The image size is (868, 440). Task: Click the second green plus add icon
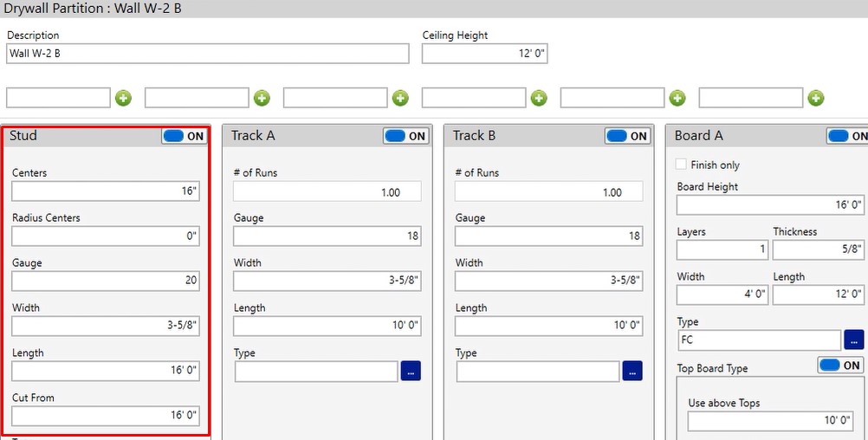coord(262,98)
